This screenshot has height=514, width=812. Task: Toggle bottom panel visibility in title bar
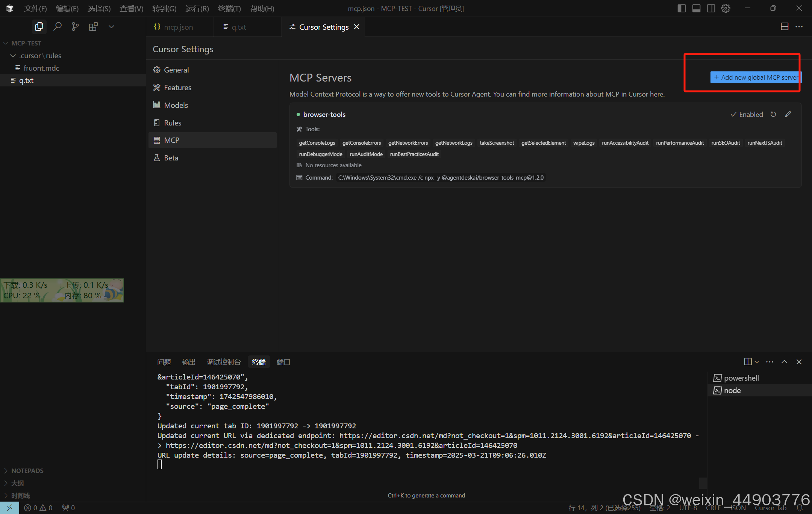pos(696,8)
